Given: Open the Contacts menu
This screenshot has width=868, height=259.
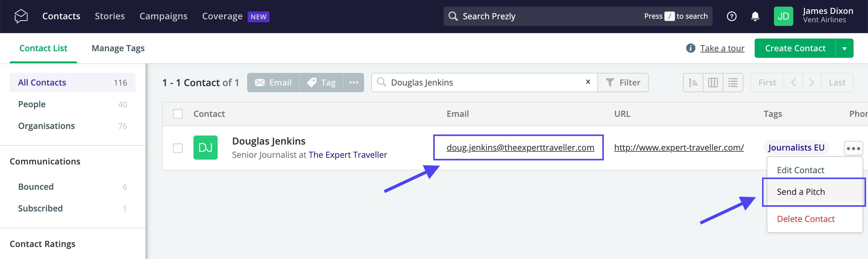Looking at the screenshot, I should 61,16.
